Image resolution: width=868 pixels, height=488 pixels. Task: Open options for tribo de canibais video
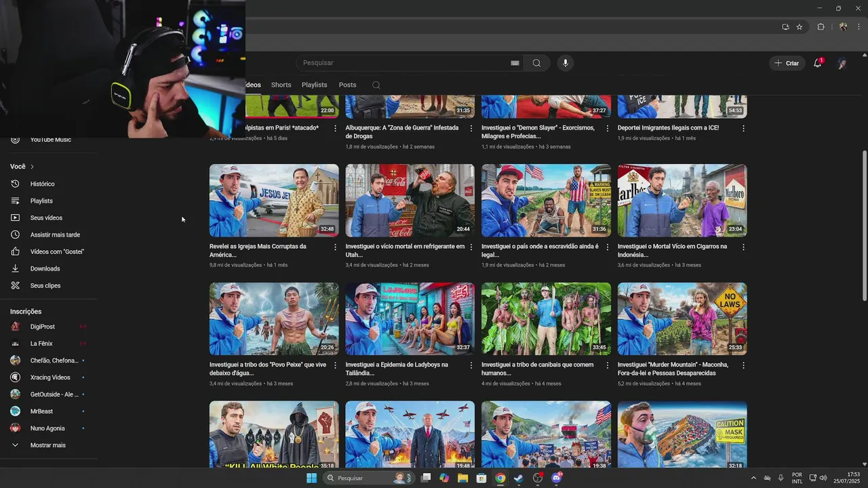607,365
